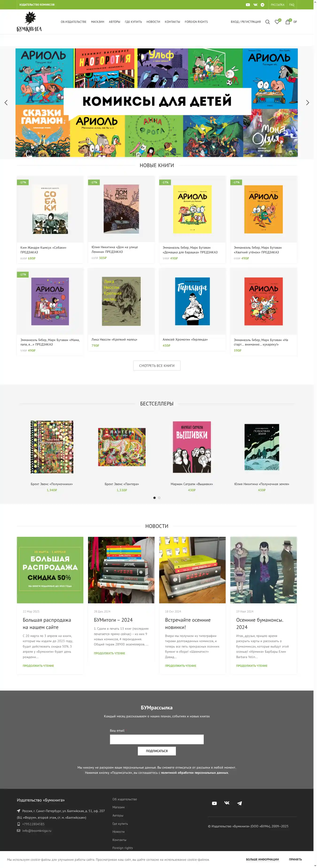The height and width of the screenshot is (868, 317).
Task: Click the footer YouTube icon
Action: point(214,803)
